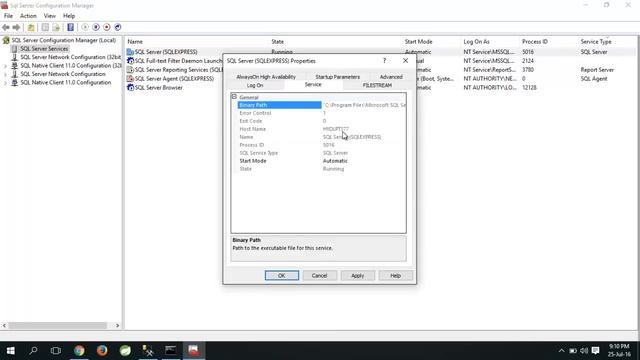Viewport: 640px width, 360px height.
Task: Click the blue Help book toolbar icon
Action: [70, 27]
